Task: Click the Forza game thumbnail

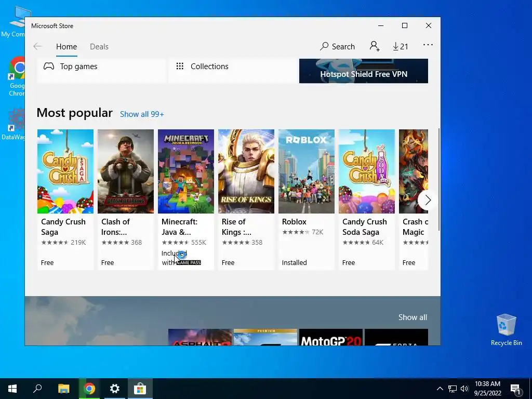Action: (396, 337)
